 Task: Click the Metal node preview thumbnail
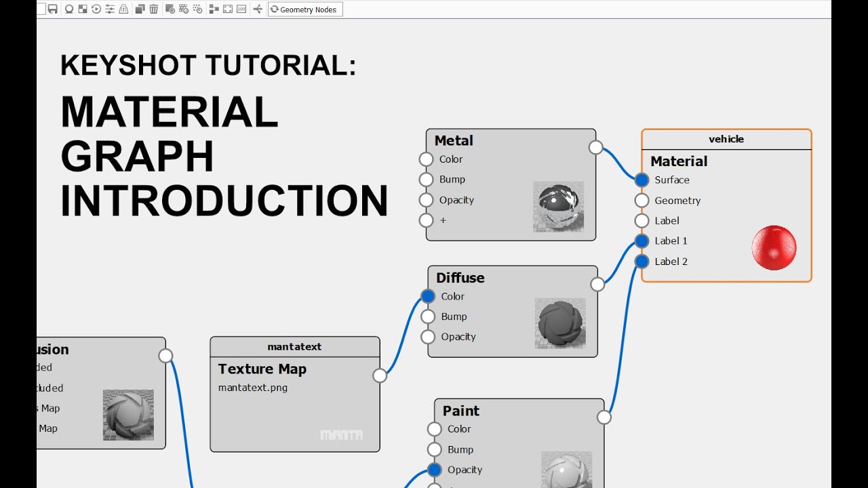pos(558,207)
